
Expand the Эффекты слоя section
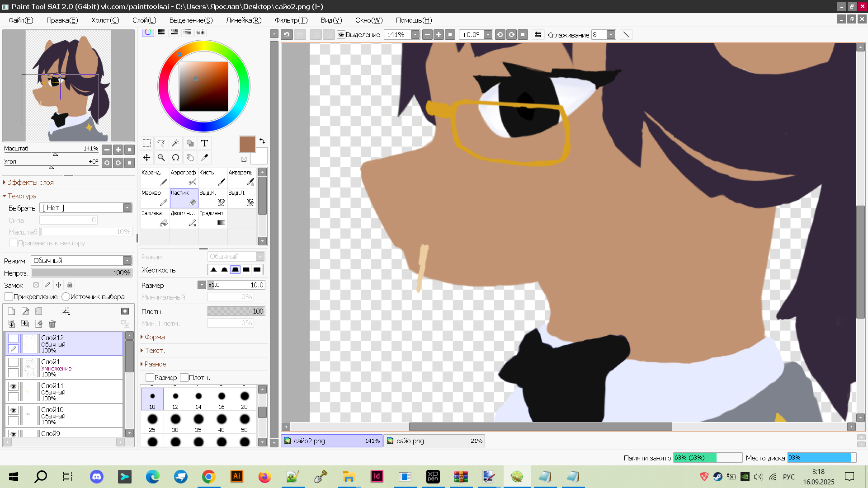30,183
